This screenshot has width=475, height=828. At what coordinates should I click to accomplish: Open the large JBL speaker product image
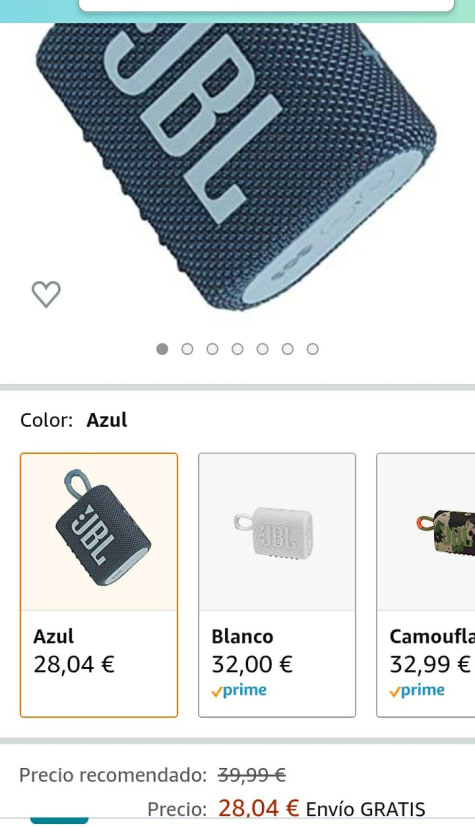point(236,164)
